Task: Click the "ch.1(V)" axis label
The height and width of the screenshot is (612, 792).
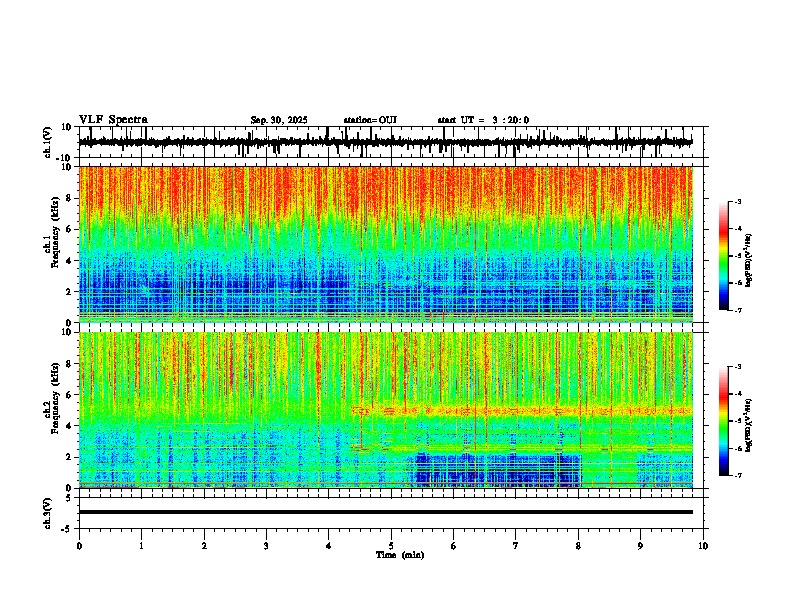Action: (x=48, y=142)
